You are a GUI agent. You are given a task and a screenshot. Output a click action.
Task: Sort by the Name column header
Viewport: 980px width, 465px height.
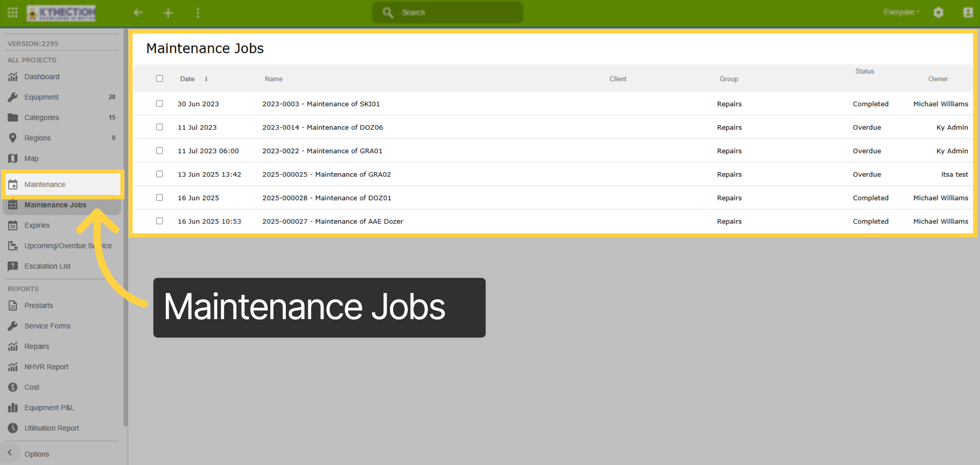[274, 79]
